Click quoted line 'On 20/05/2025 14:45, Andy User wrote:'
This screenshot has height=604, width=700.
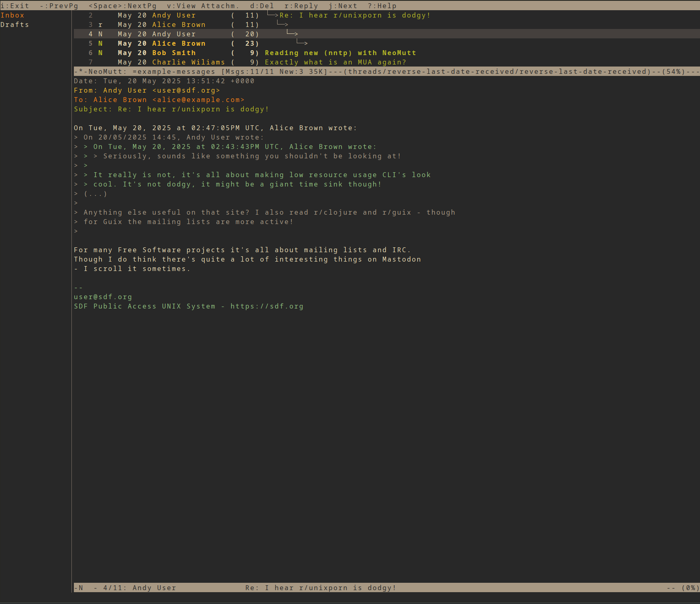[169, 137]
